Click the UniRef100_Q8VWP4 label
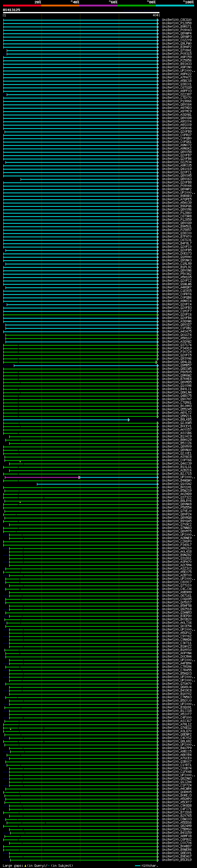 176,33
